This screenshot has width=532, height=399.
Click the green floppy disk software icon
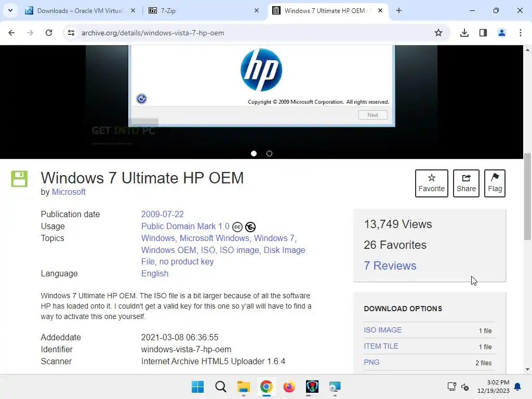(x=19, y=179)
